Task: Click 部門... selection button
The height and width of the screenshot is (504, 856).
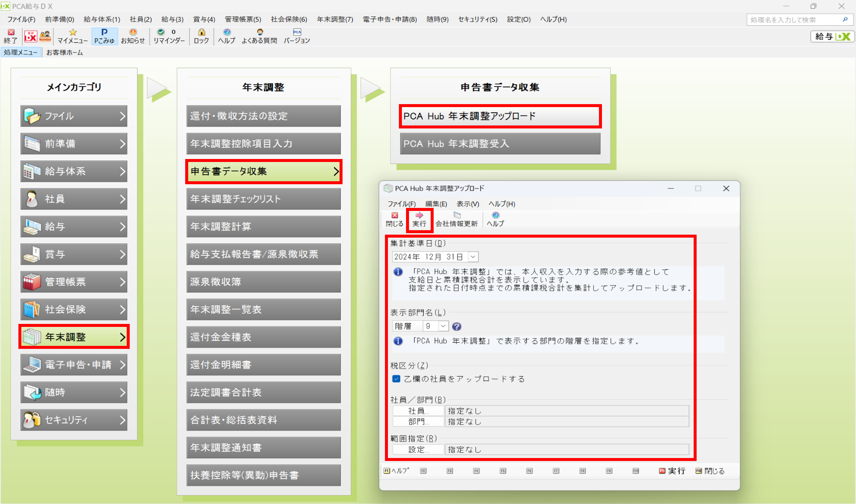Action: [x=418, y=422]
